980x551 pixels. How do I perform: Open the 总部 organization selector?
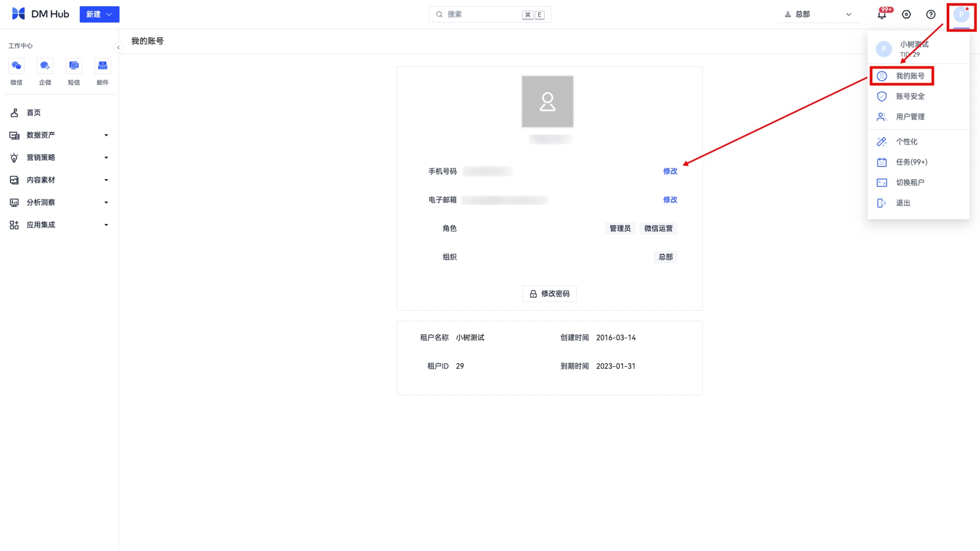818,14
